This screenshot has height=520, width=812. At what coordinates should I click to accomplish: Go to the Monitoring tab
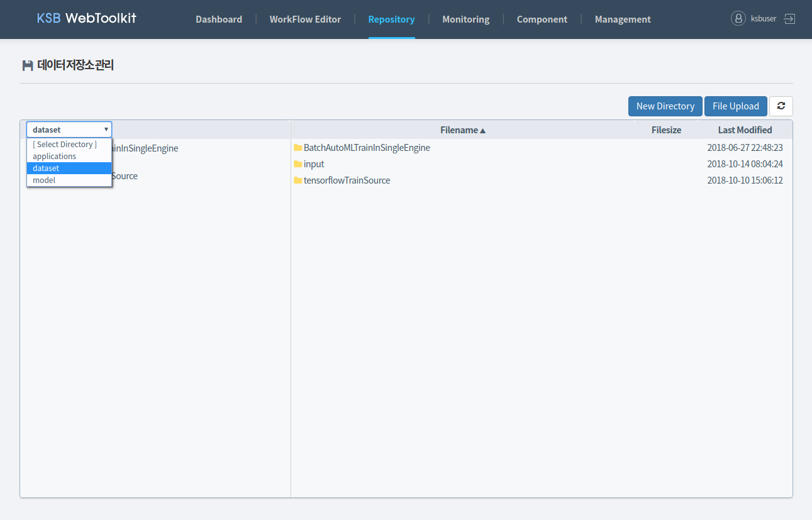pyautogui.click(x=466, y=19)
